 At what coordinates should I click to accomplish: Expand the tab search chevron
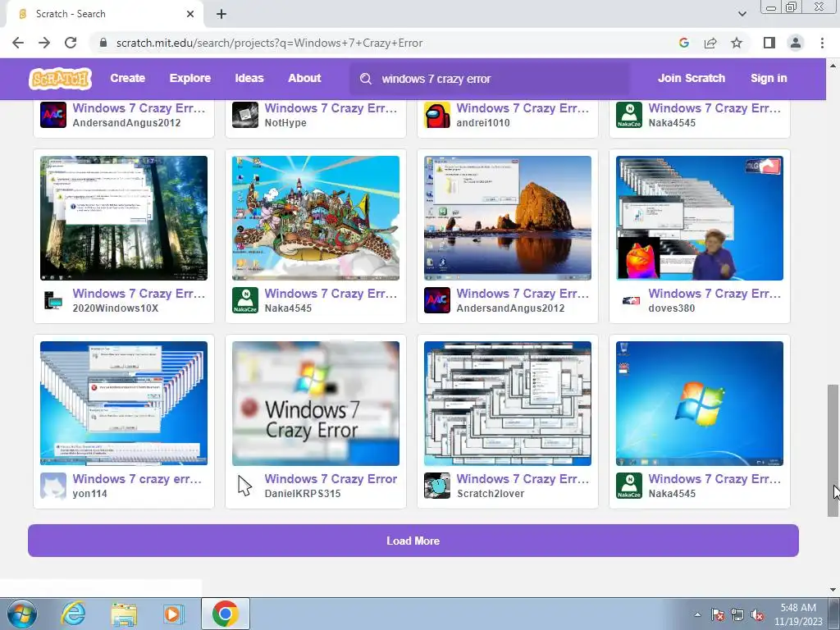click(x=742, y=14)
